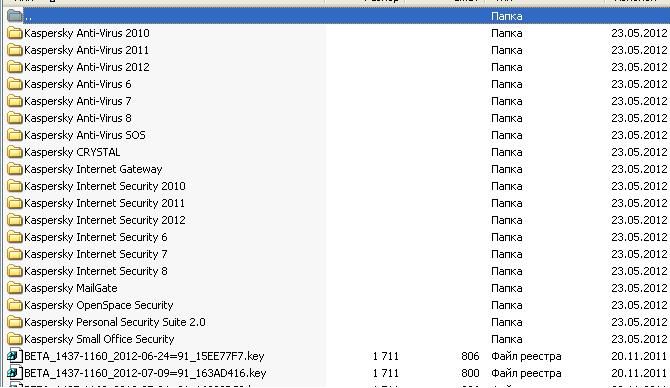Click 'Файл реестра' type of the 2012-06-24 key
Viewport: 670px width, 388px height.
(526, 356)
